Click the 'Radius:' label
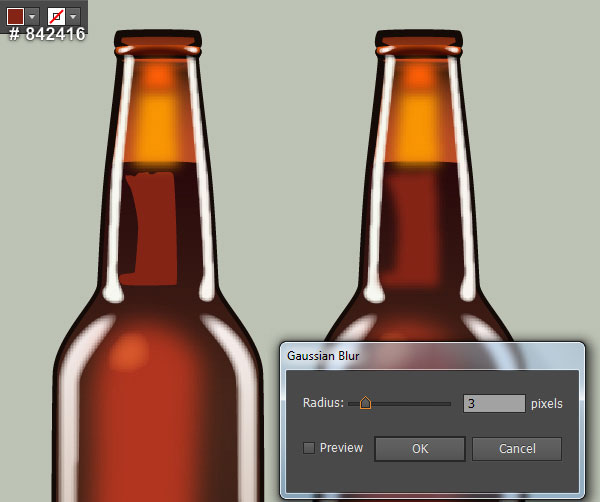 323,403
